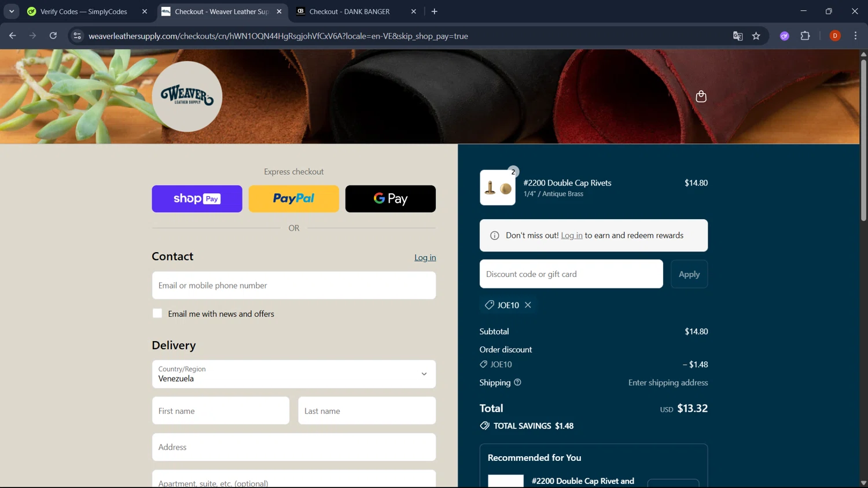Focus the First name field
Screen dimensions: 868x488
pyautogui.click(x=220, y=411)
